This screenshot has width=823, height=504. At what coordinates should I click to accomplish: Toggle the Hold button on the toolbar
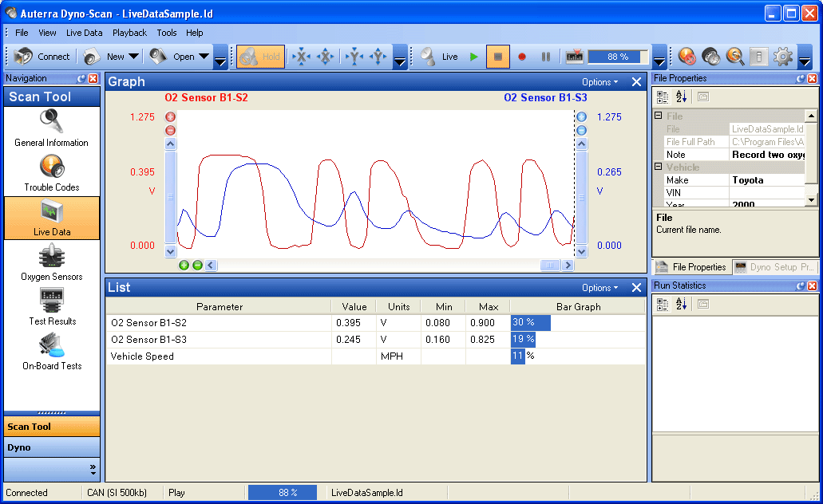(x=260, y=57)
